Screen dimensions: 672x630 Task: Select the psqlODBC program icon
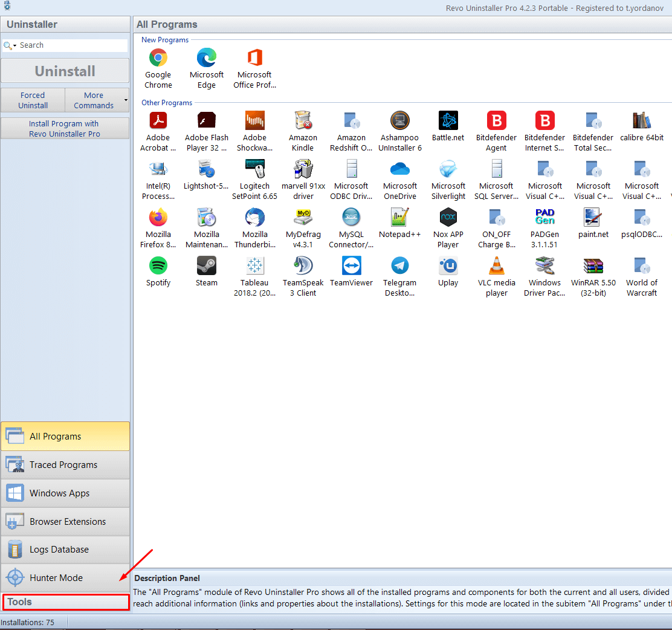(642, 218)
